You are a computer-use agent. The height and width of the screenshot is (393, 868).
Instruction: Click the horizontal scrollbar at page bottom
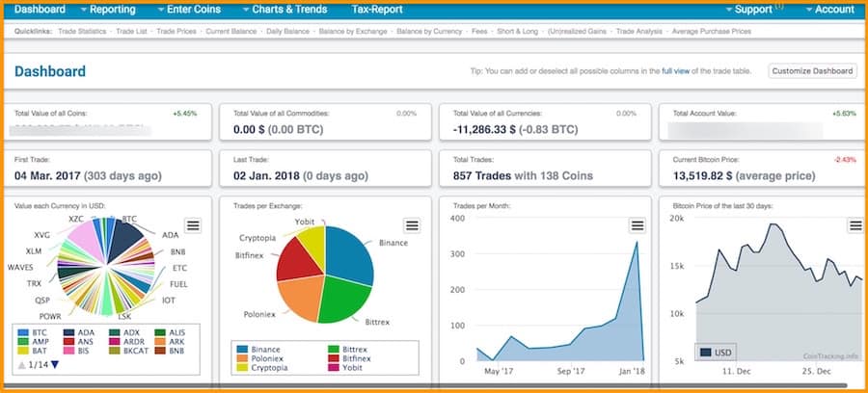click(425, 385)
